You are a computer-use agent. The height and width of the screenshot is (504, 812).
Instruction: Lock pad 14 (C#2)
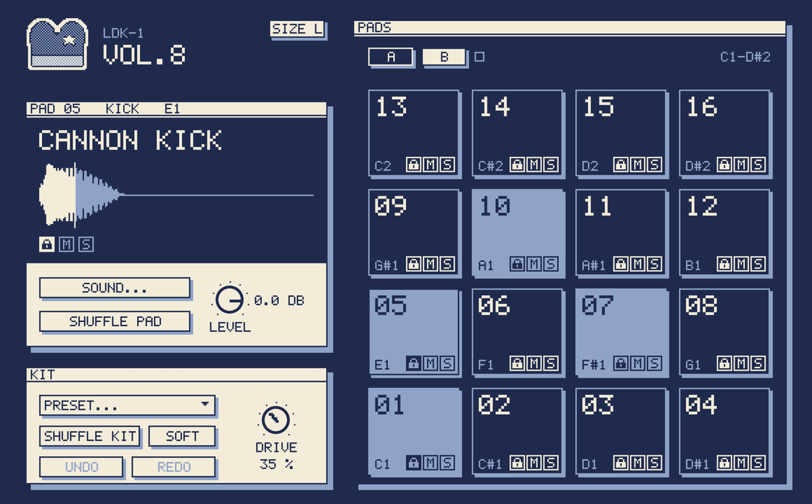(x=518, y=164)
